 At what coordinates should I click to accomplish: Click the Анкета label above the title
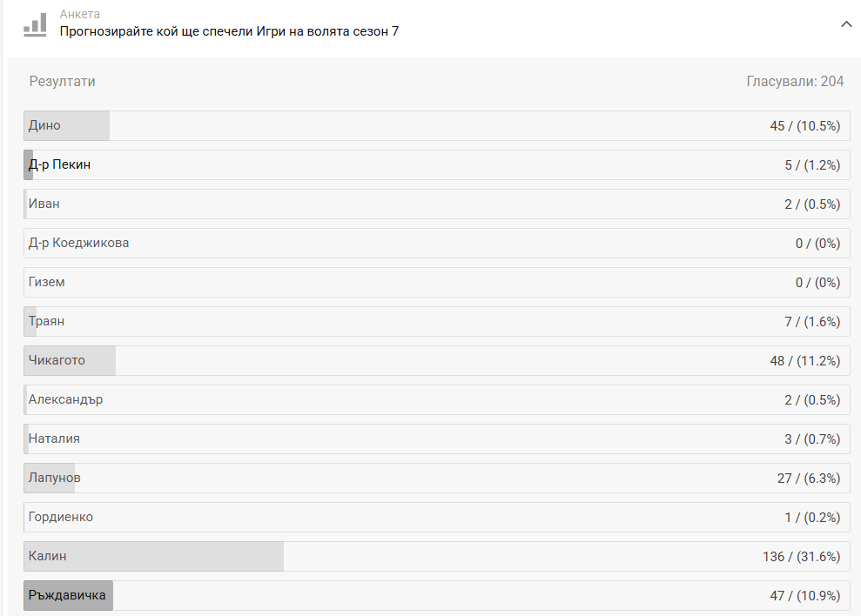(x=80, y=15)
